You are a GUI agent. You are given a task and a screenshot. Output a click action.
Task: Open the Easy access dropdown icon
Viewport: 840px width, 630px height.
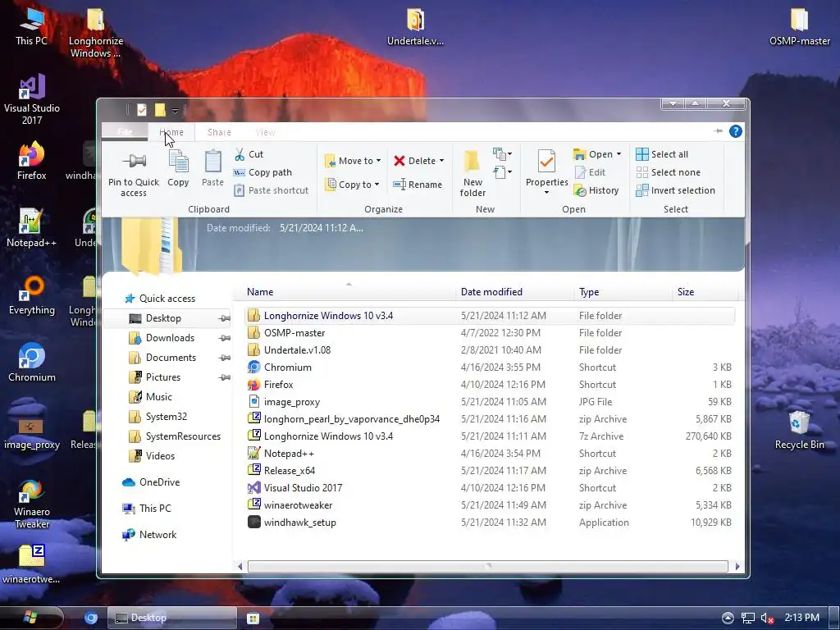502,172
